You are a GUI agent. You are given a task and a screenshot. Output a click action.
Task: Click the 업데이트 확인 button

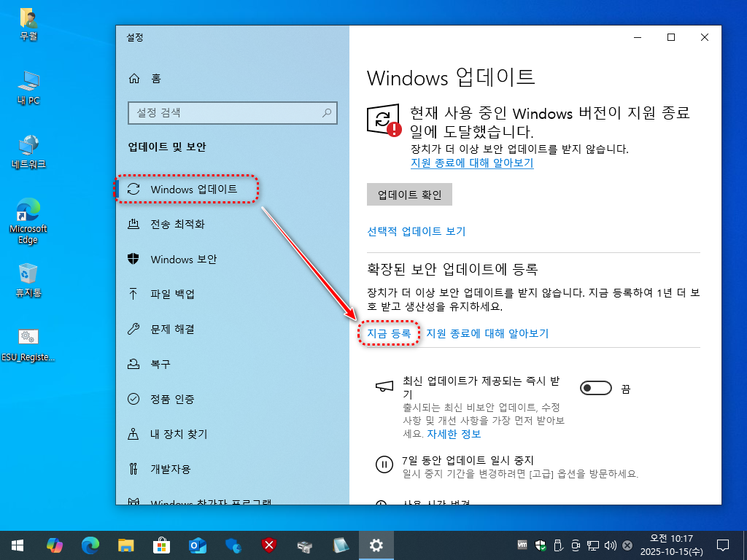pos(409,195)
